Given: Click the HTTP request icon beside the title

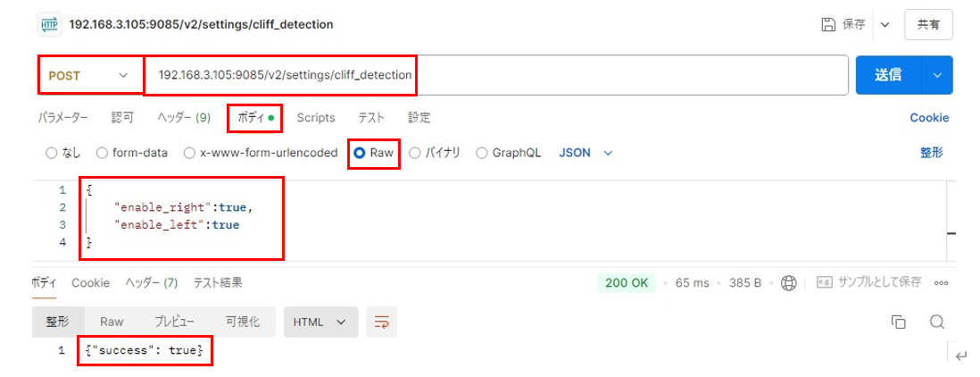Looking at the screenshot, I should (x=49, y=24).
